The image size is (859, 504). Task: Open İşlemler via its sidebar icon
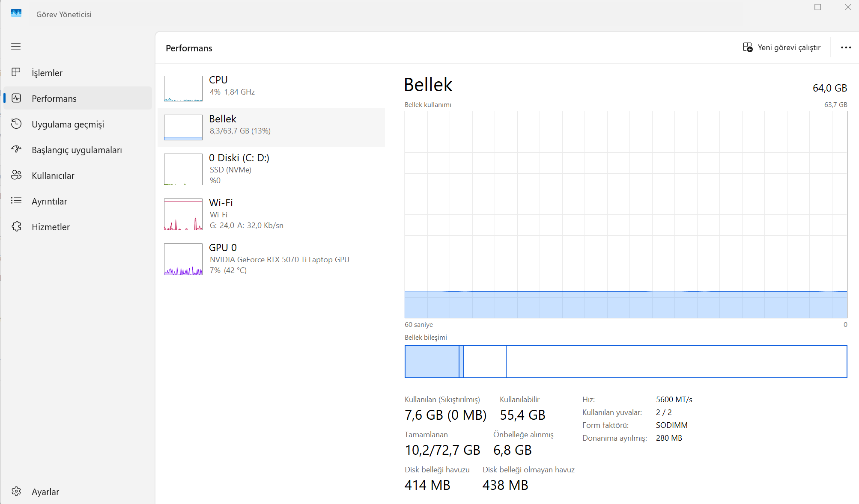click(16, 72)
